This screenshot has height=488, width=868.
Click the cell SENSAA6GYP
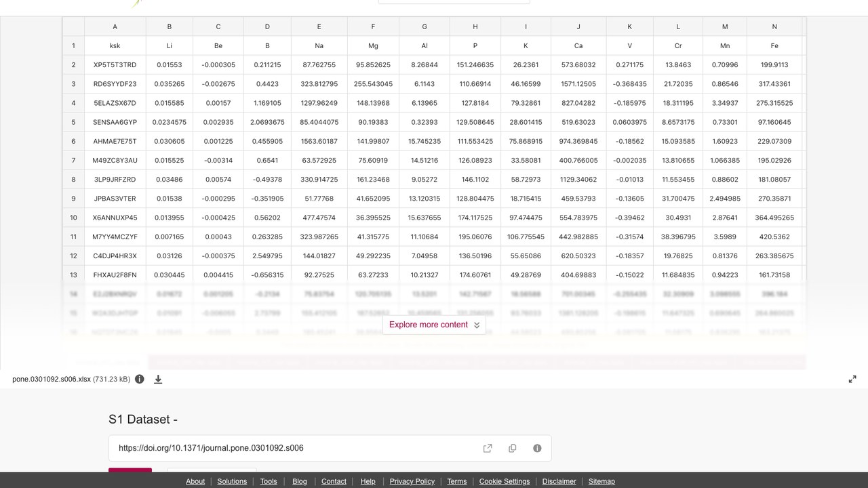115,122
